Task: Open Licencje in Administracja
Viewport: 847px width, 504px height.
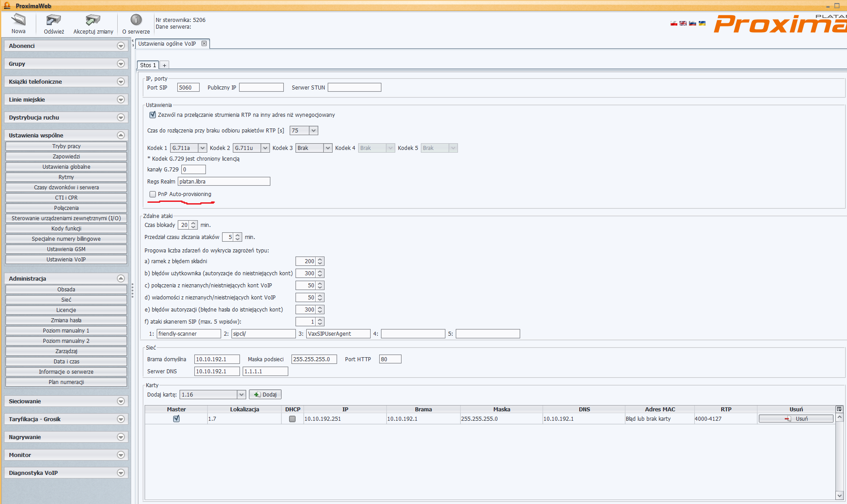Action: click(x=66, y=310)
